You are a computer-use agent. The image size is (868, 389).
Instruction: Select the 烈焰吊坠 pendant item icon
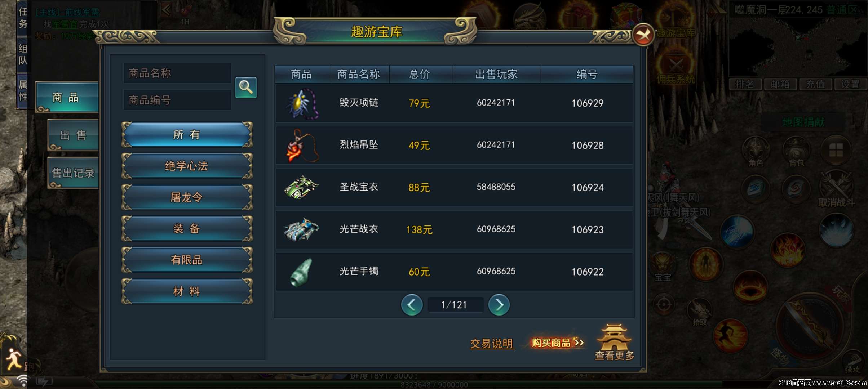tap(302, 146)
